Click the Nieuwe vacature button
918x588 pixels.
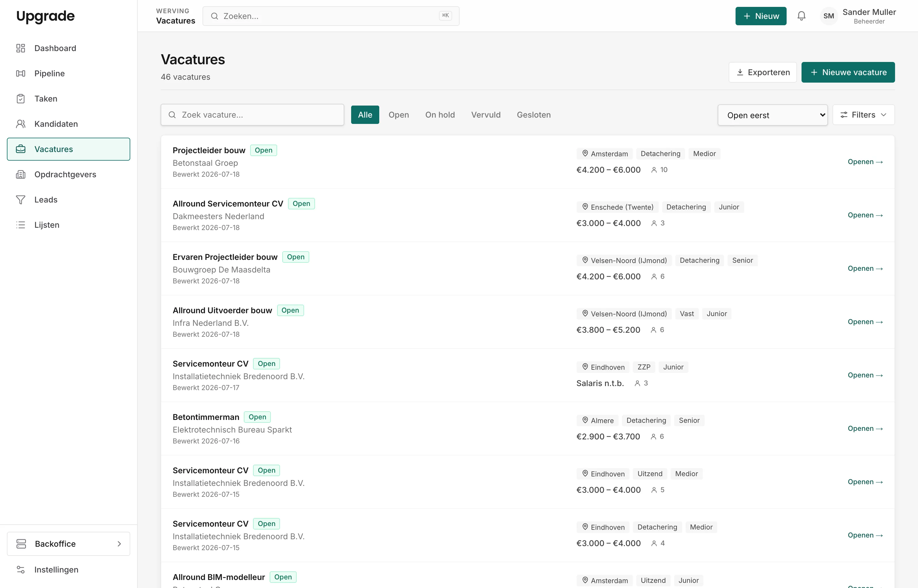(x=848, y=72)
